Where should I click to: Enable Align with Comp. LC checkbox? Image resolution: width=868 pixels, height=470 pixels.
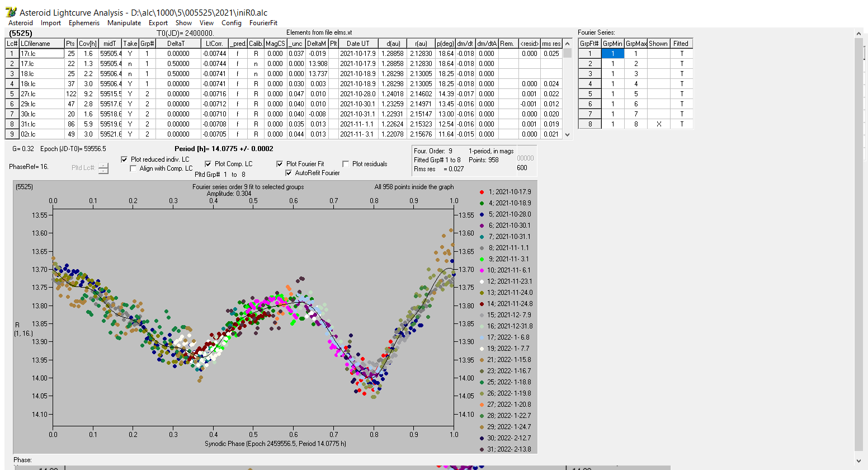[x=133, y=168]
